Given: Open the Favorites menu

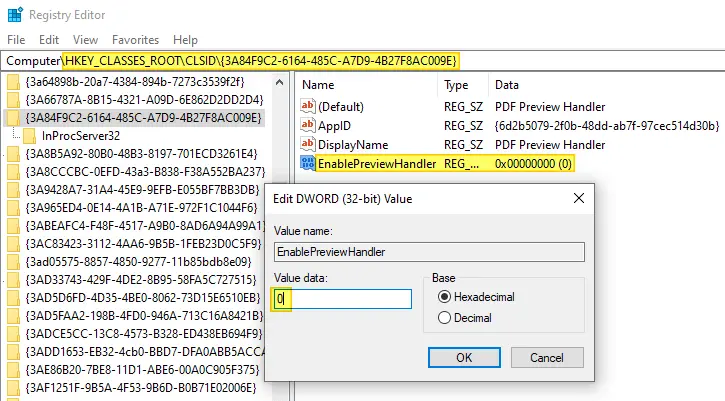Looking at the screenshot, I should coord(135,40).
